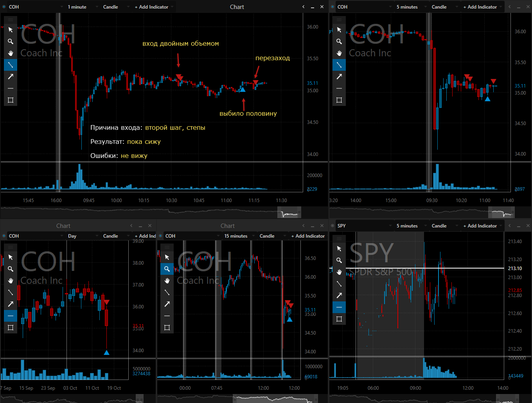Select the horizontal line tool in SPY chart

pyautogui.click(x=339, y=307)
